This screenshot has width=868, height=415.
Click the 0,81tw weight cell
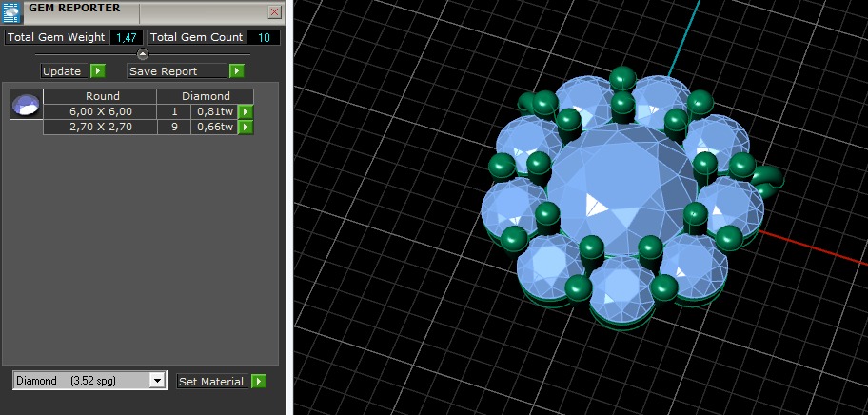coord(214,111)
